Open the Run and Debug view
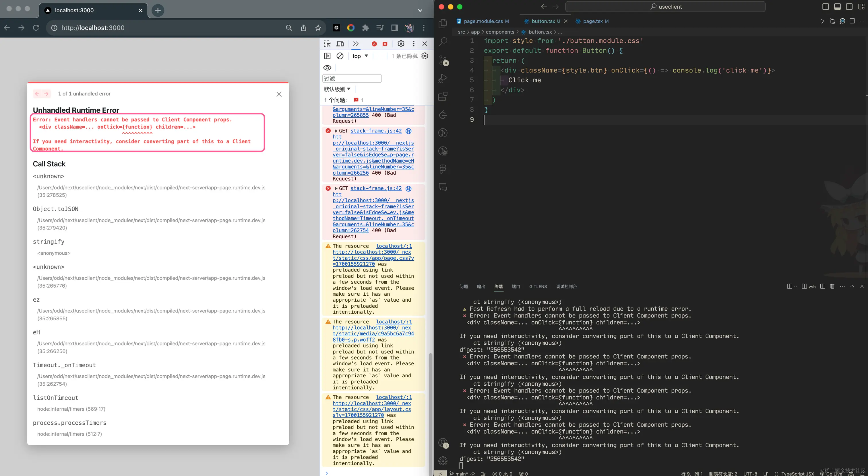 [x=443, y=78]
